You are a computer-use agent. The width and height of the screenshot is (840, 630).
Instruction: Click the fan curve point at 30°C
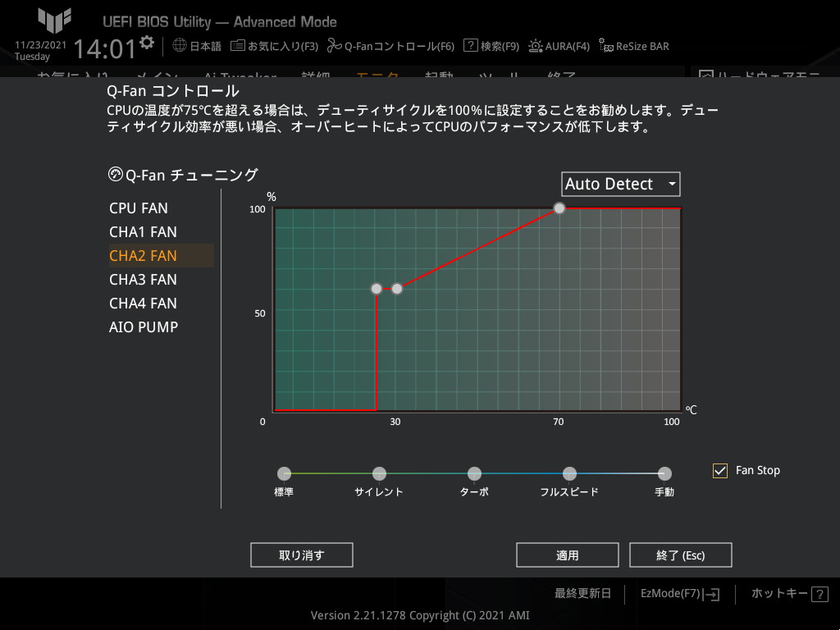pyautogui.click(x=397, y=289)
